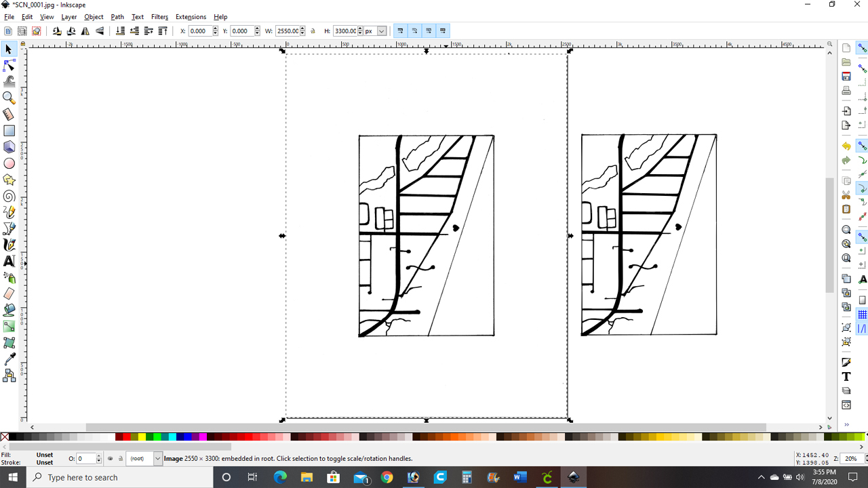Image resolution: width=868 pixels, height=488 pixels.
Task: Open the Object menu
Action: point(94,17)
